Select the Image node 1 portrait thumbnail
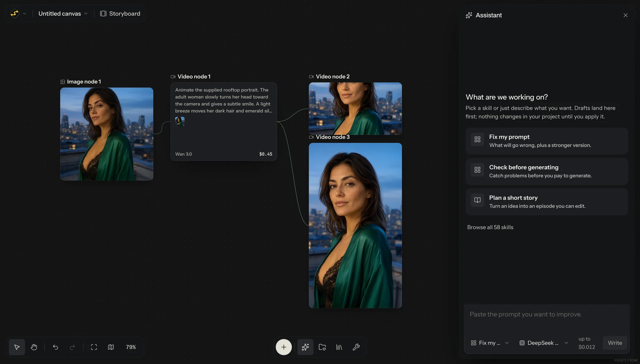The height and width of the screenshot is (364, 640). [107, 134]
